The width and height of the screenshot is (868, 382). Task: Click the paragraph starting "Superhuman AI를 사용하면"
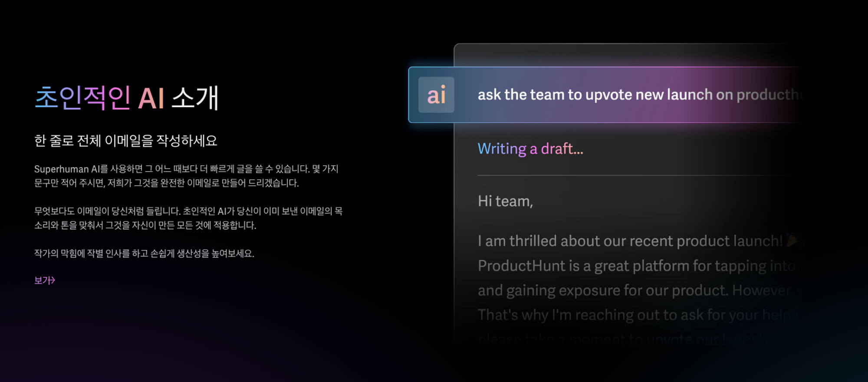coord(187,176)
